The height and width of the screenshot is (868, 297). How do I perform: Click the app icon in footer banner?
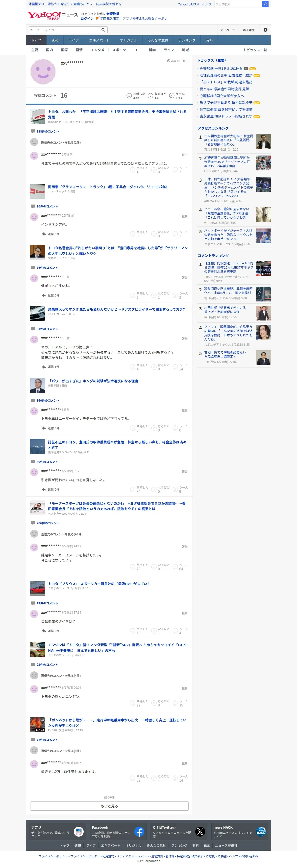click(x=78, y=832)
